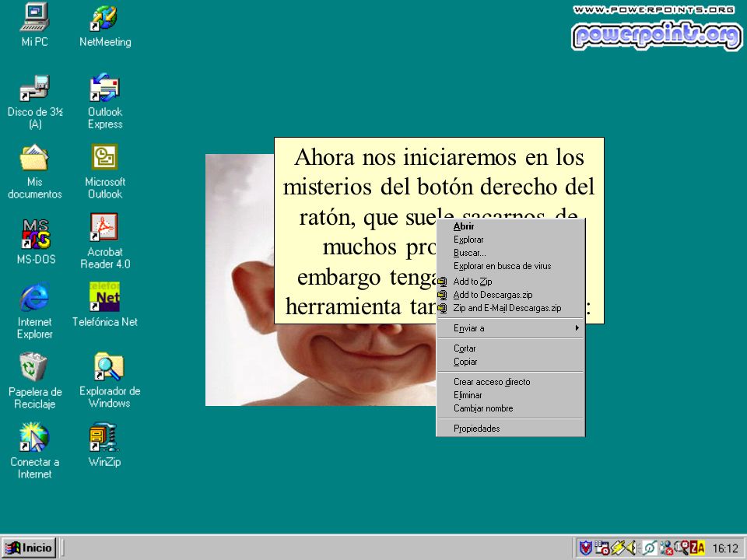Click the Winamp lightning tray icon
The height and width of the screenshot is (560, 747).
pos(618,548)
